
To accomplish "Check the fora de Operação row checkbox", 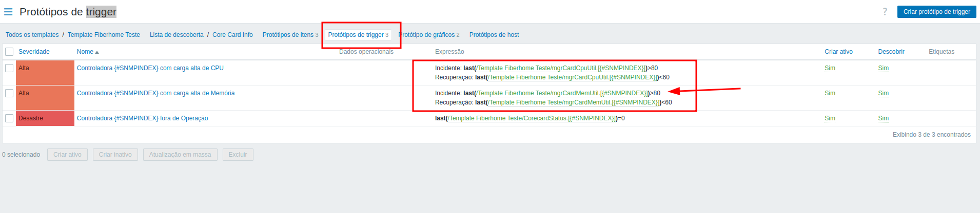I will click(x=9, y=118).
